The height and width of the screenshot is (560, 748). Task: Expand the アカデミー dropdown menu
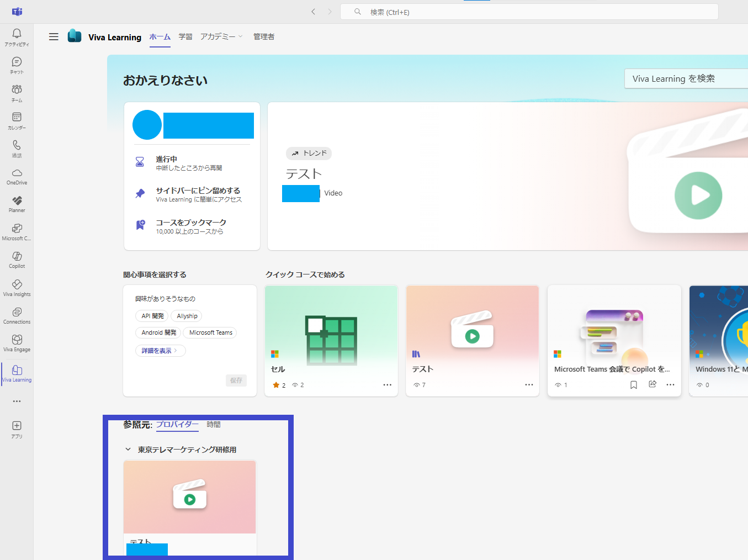(221, 36)
